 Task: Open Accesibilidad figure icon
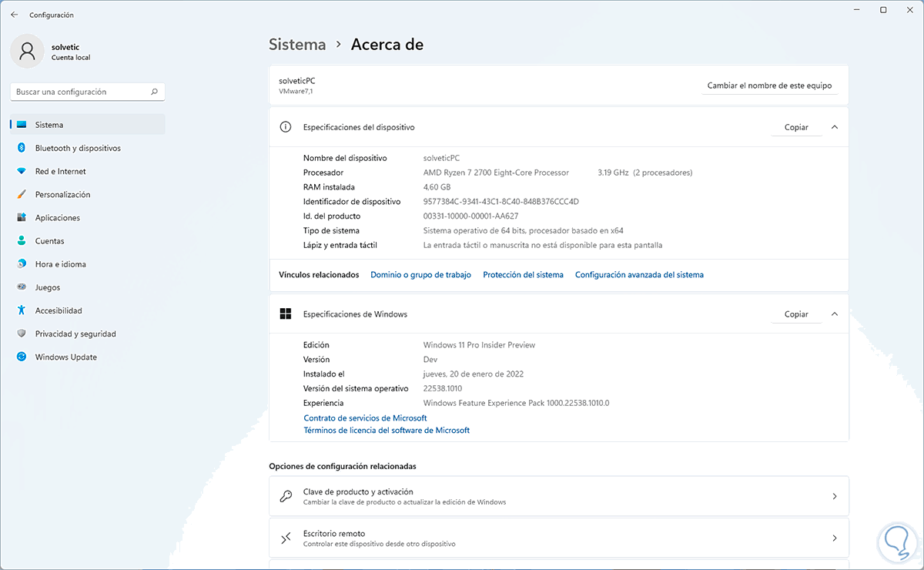click(21, 310)
